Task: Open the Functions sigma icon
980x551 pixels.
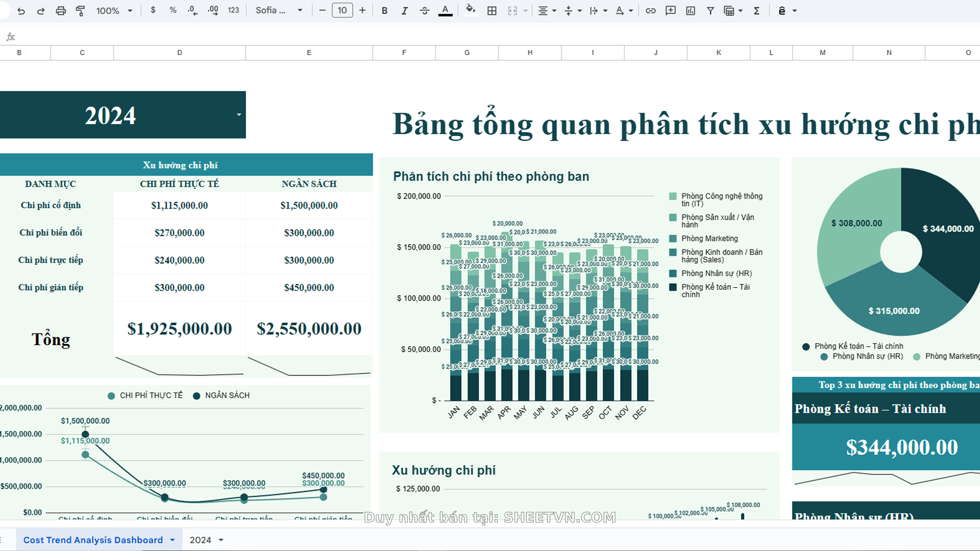Action: (757, 10)
